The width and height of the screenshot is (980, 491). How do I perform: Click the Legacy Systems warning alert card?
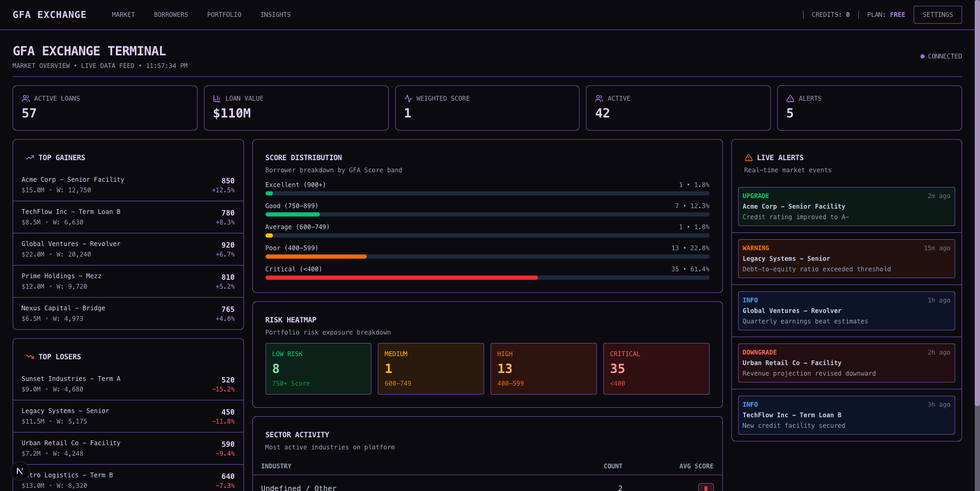tap(846, 258)
